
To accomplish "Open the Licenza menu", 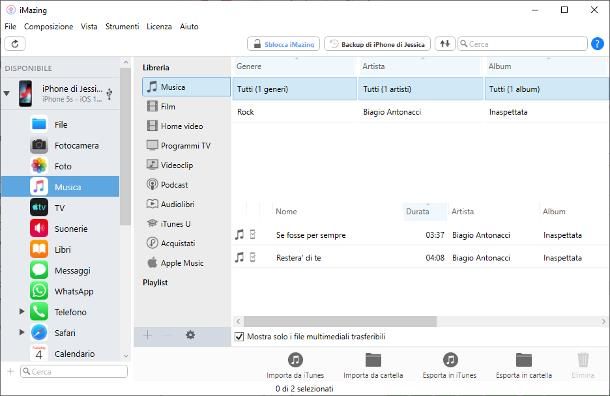I will click(159, 26).
